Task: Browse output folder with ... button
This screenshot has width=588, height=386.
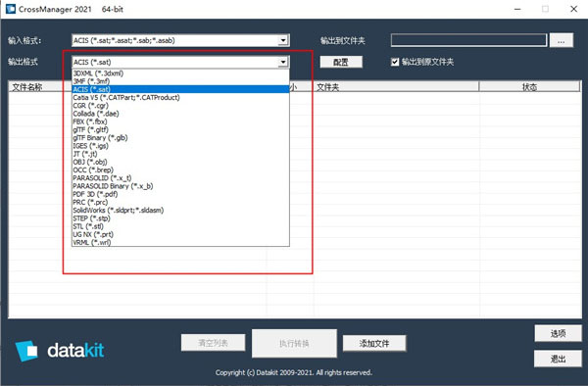Action: point(561,40)
